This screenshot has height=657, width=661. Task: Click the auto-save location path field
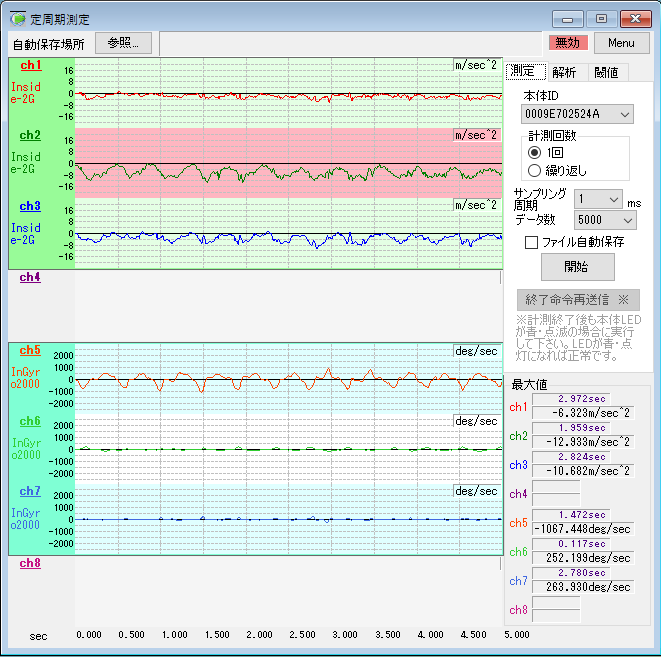[350, 43]
